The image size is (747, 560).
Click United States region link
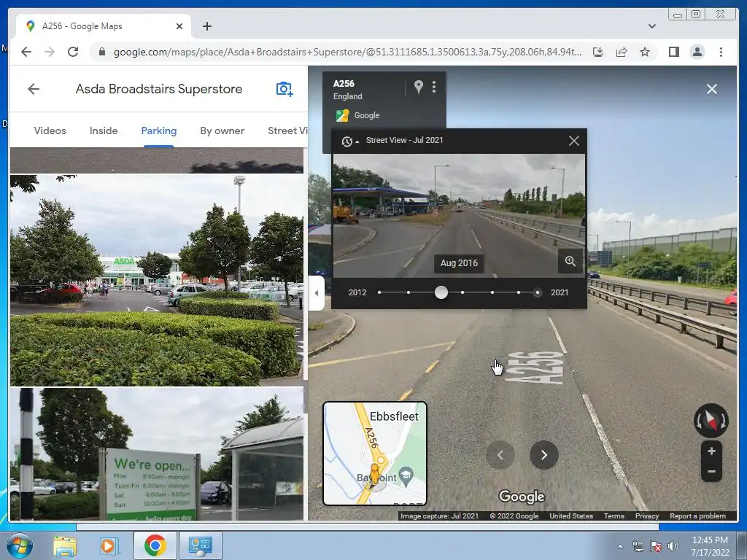point(570,516)
